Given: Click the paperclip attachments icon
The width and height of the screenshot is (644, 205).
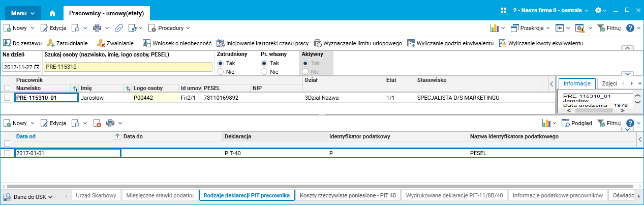Looking at the screenshot, I should (118, 28).
